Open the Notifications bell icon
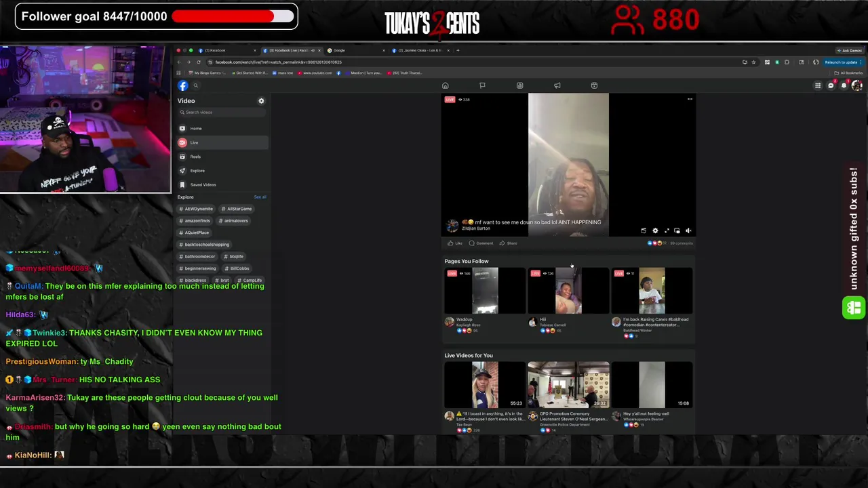 click(844, 85)
